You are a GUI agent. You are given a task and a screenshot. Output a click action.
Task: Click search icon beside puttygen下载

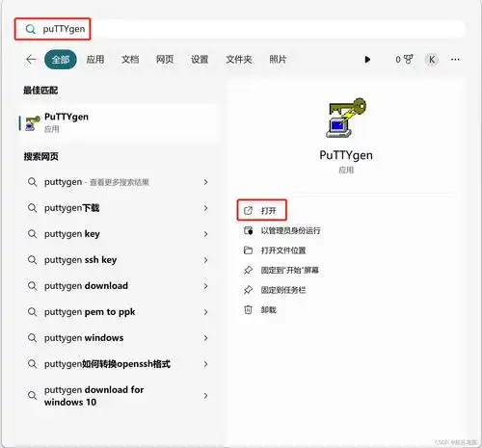click(x=32, y=208)
